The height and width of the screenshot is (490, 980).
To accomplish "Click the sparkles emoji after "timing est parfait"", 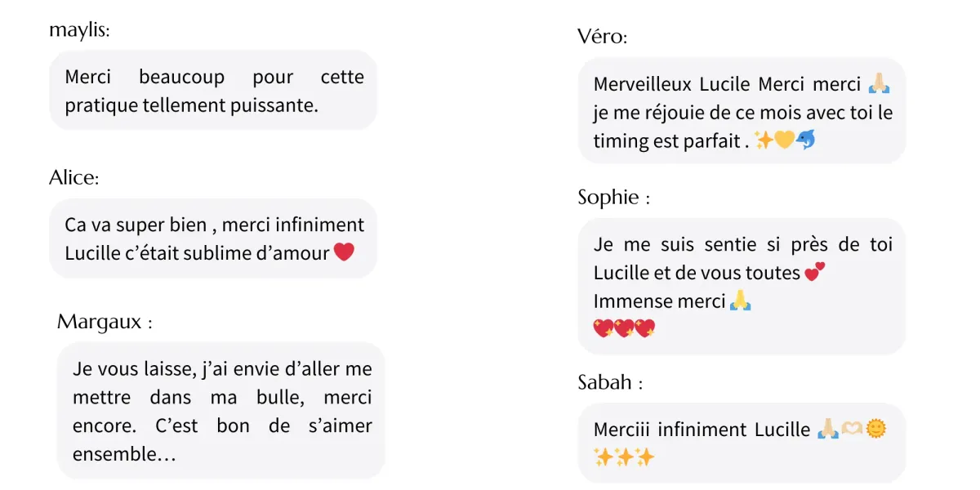I will [x=764, y=140].
